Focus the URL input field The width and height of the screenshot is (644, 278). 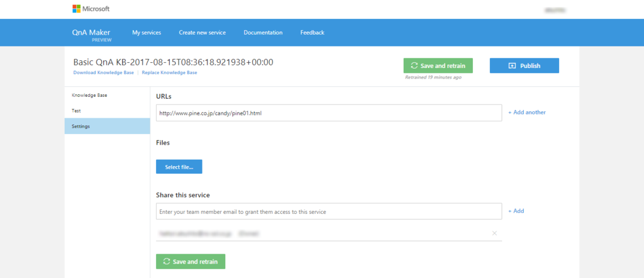coord(329,113)
